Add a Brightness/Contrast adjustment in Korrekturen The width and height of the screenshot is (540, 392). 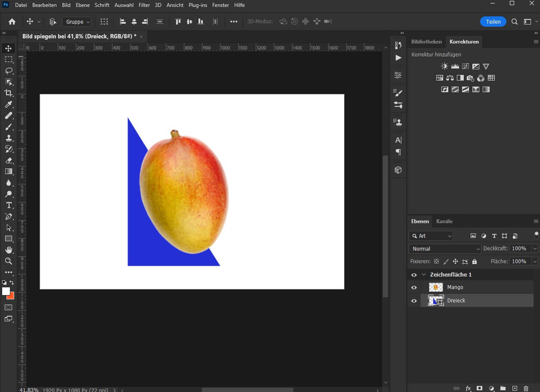(x=444, y=66)
